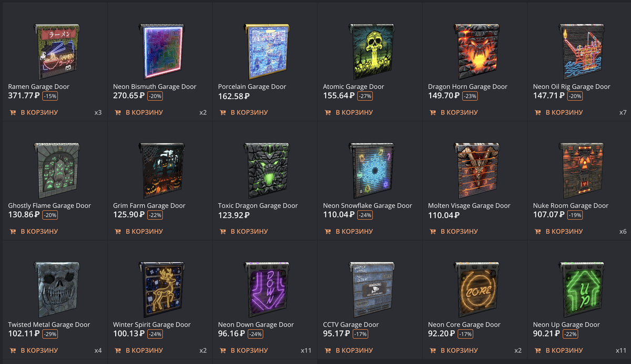Screen dimensions: 631x364
Task: Click the cart icon under Nuke Room Garage Door
Action: click(538, 231)
